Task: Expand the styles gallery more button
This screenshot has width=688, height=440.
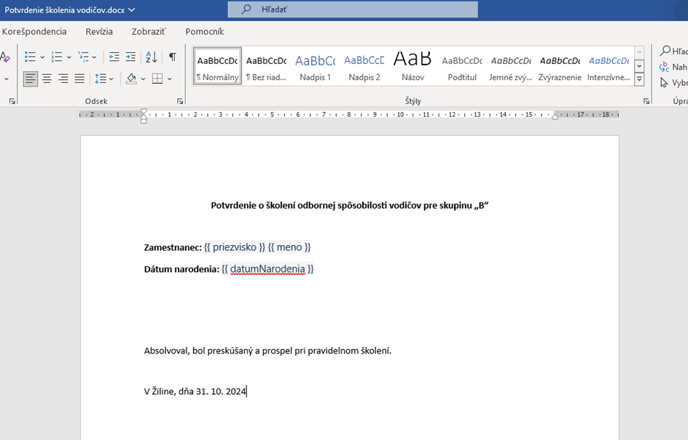Action: [x=639, y=79]
